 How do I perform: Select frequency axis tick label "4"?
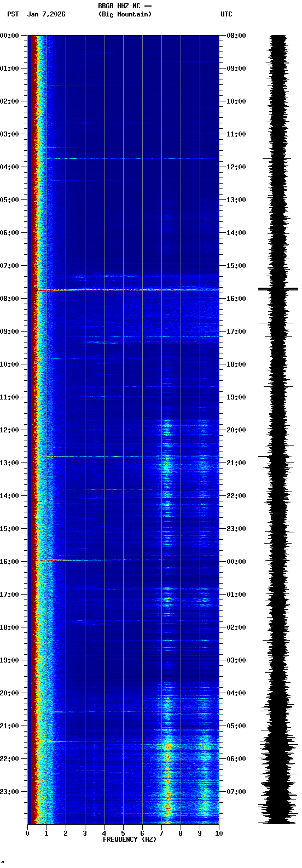[104, 833]
